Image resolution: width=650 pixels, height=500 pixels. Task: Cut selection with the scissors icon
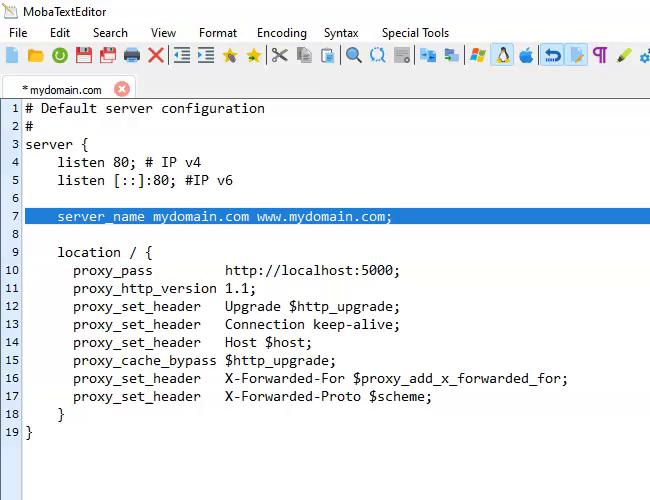(279, 55)
